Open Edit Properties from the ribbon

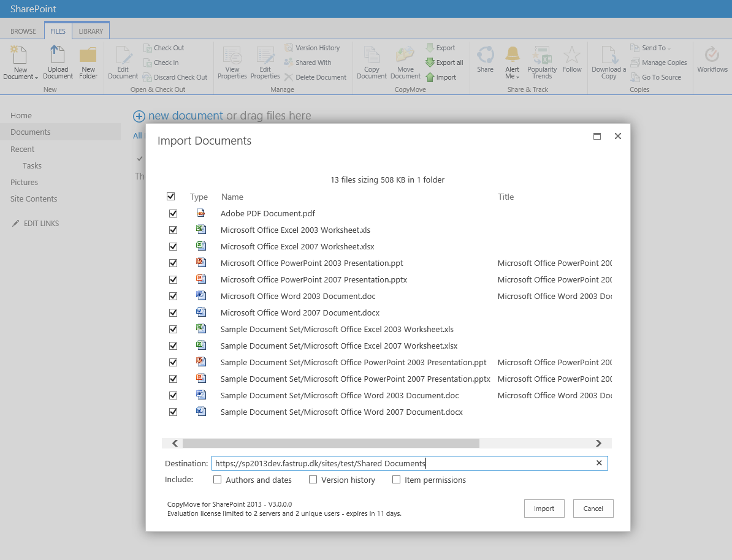[x=265, y=62]
